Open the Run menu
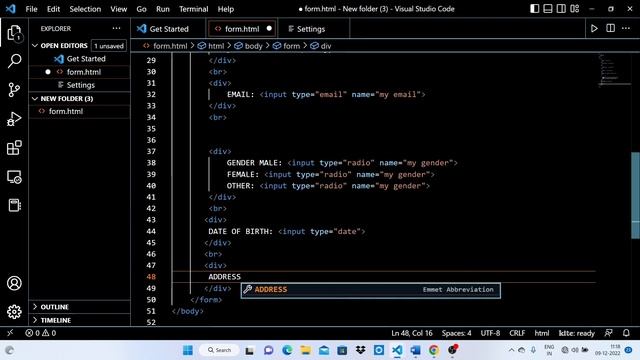This screenshot has width=640, height=360. point(162,9)
